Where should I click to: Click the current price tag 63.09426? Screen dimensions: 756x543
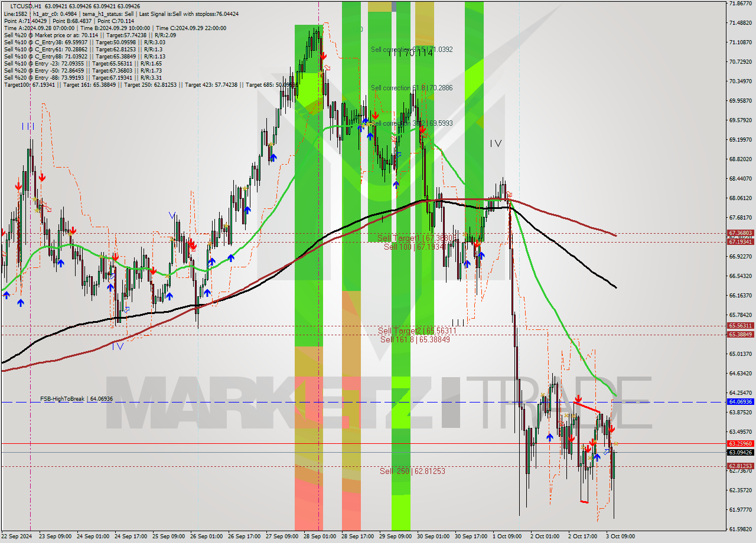(740, 453)
